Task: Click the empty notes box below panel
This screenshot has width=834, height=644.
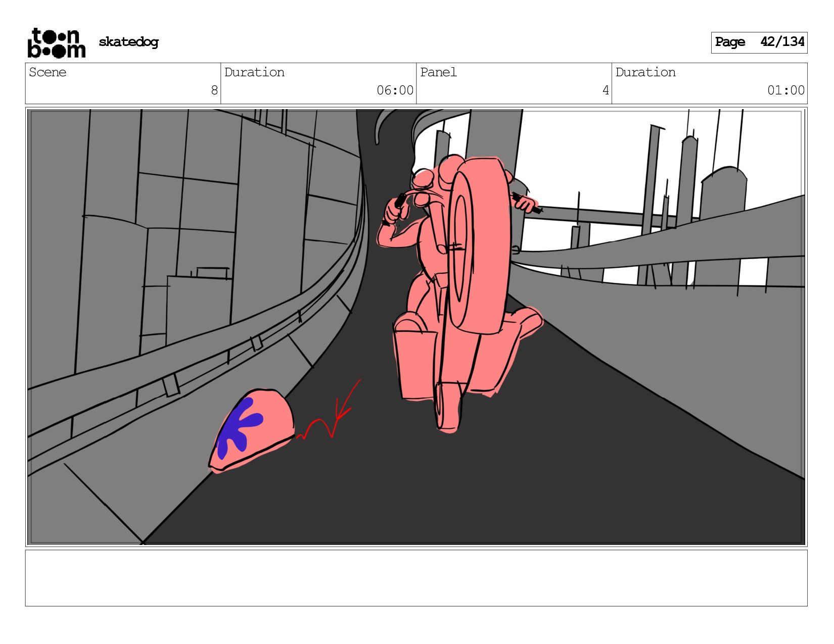Action: coord(416,578)
